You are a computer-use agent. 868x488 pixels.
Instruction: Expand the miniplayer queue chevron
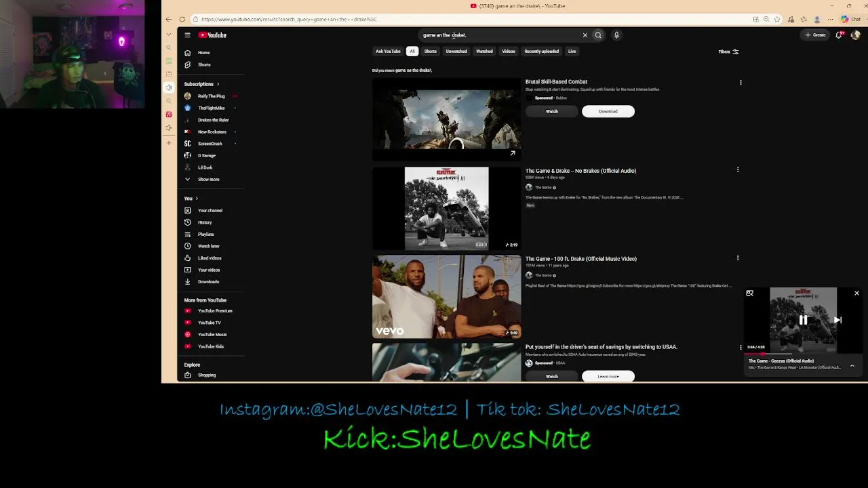click(x=852, y=366)
